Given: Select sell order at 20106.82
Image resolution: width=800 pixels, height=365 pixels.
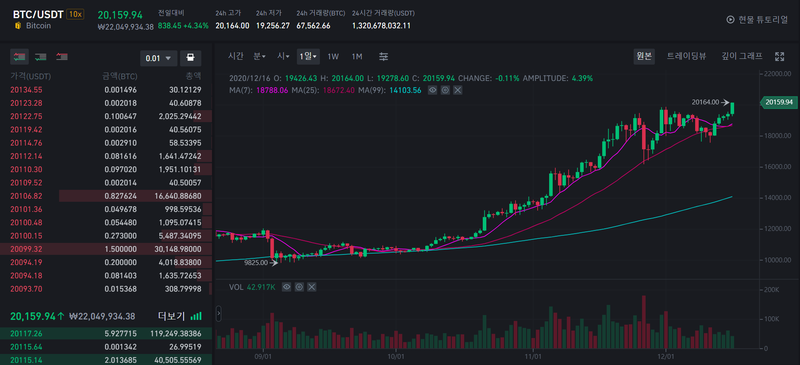Looking at the screenshot, I should point(106,196).
